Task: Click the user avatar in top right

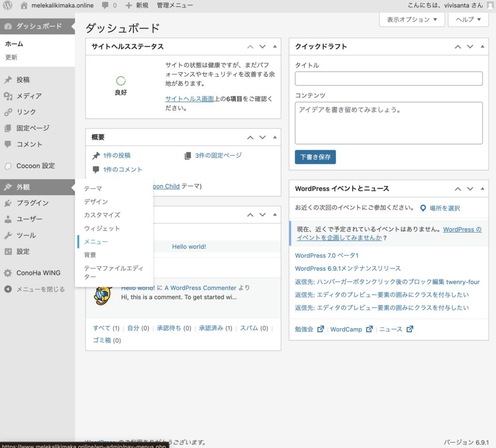Action: [490, 5]
